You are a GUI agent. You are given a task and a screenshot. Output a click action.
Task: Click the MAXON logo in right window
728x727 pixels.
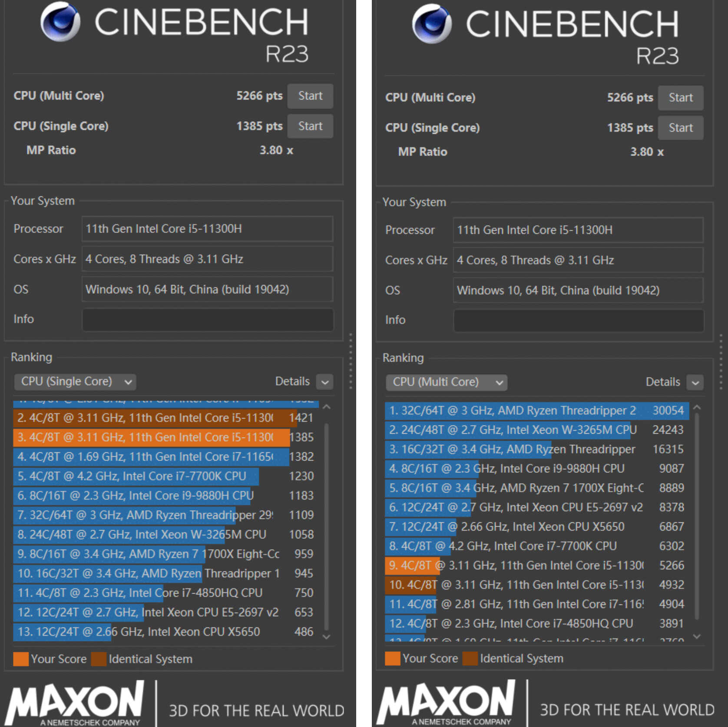(x=446, y=702)
